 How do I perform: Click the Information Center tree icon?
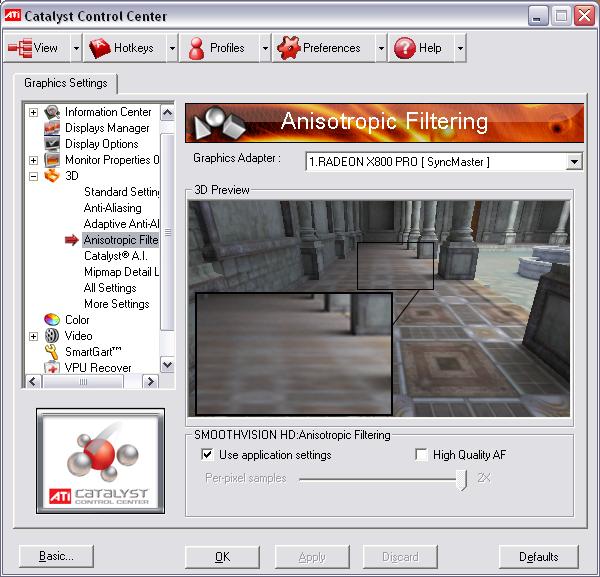[x=52, y=112]
